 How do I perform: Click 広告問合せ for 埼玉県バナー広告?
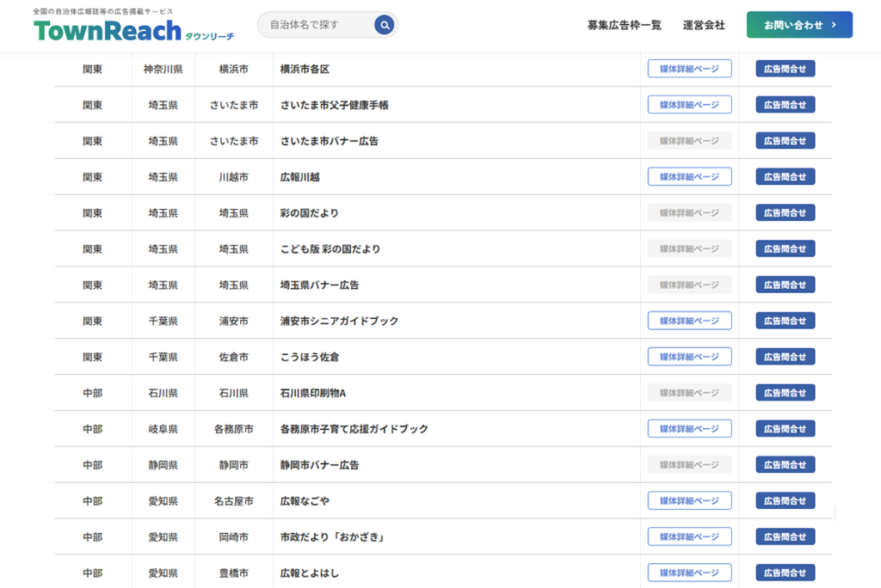785,285
